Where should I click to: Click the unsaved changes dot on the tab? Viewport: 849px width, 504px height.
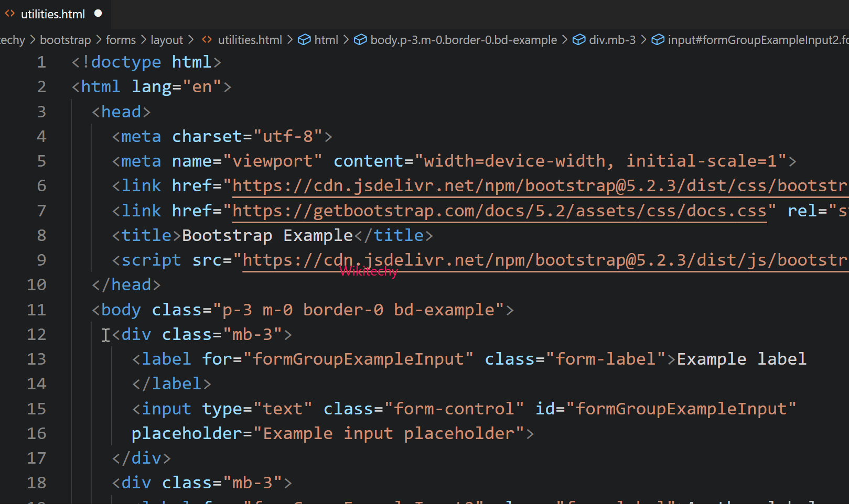tap(98, 14)
